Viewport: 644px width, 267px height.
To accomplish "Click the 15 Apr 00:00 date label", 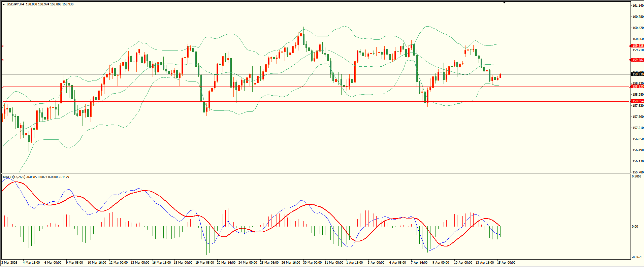I will [x=506, y=263].
